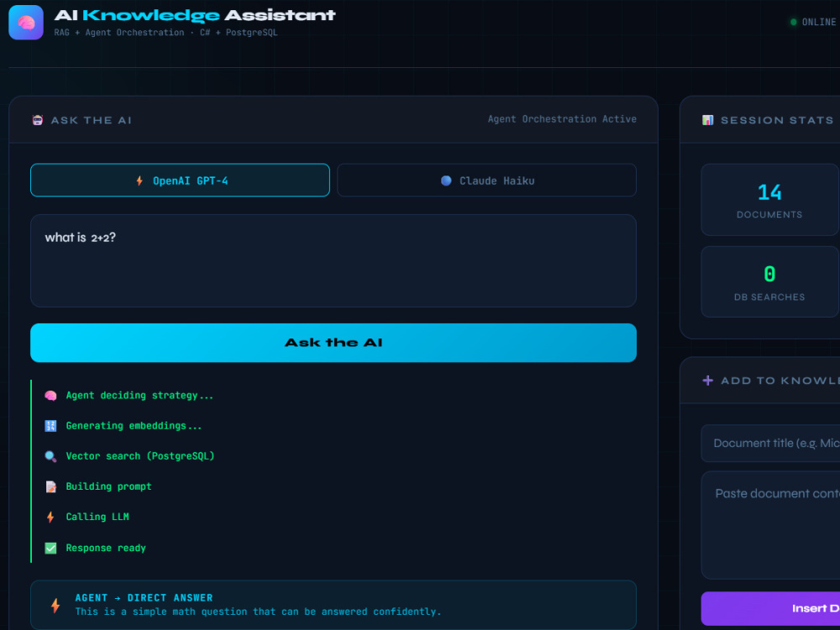Image resolution: width=840 pixels, height=630 pixels.
Task: Click the robot icon beside Ask the AI
Action: (38, 120)
